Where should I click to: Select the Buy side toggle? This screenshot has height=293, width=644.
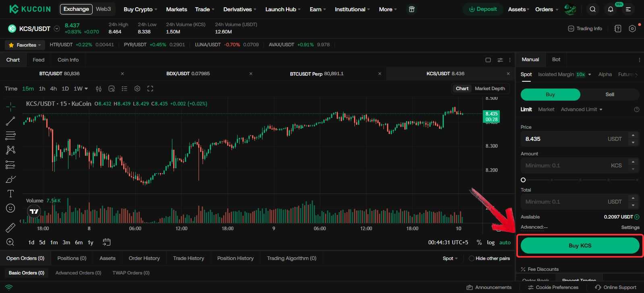click(x=550, y=95)
